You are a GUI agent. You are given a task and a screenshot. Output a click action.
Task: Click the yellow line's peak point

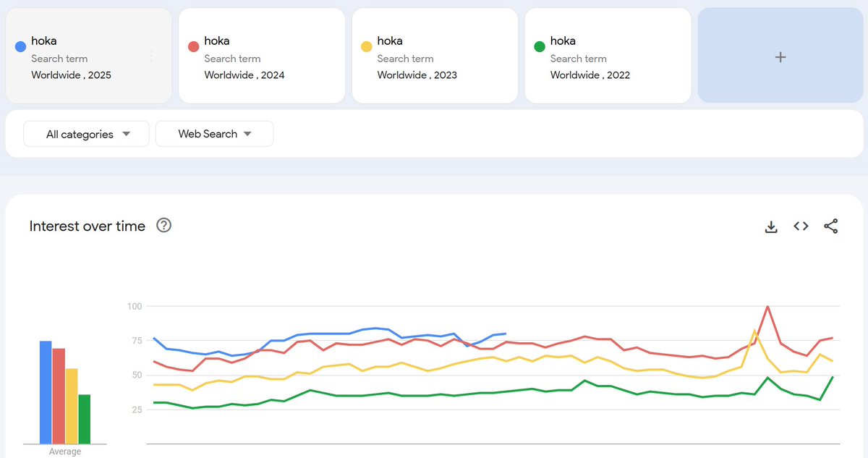(x=754, y=331)
